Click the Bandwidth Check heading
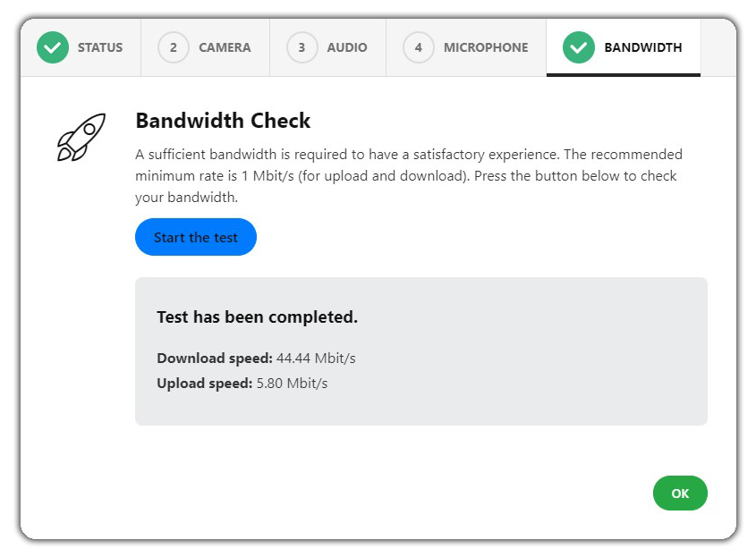This screenshot has width=756, height=557. pos(223,121)
